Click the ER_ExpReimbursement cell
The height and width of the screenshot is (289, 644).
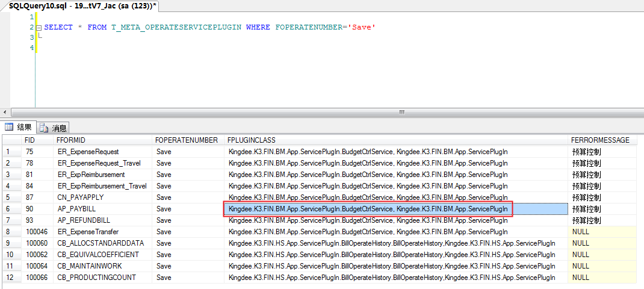click(x=103, y=175)
